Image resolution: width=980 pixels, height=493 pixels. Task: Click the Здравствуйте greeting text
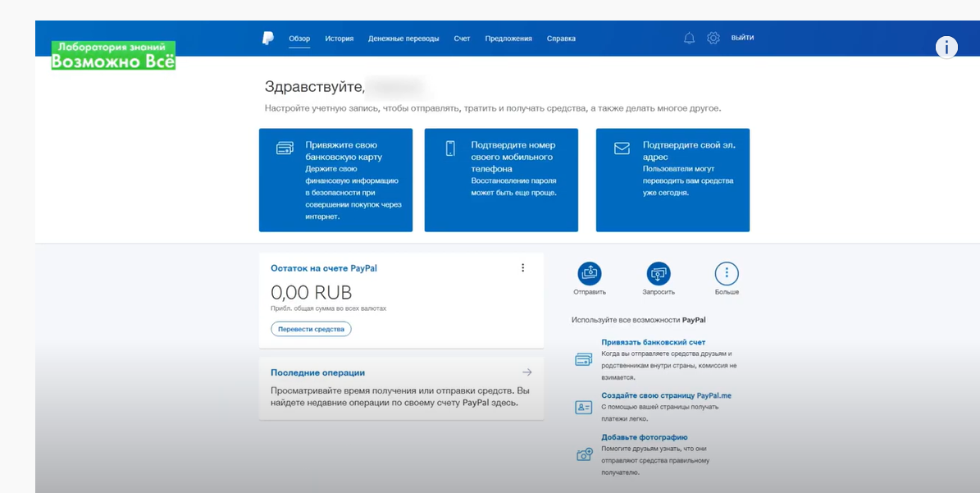point(314,87)
